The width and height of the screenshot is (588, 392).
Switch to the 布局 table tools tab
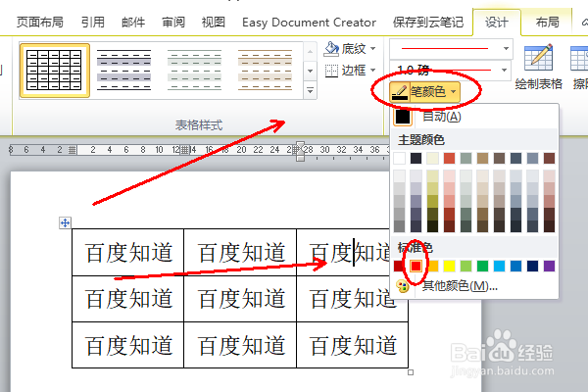click(x=547, y=23)
